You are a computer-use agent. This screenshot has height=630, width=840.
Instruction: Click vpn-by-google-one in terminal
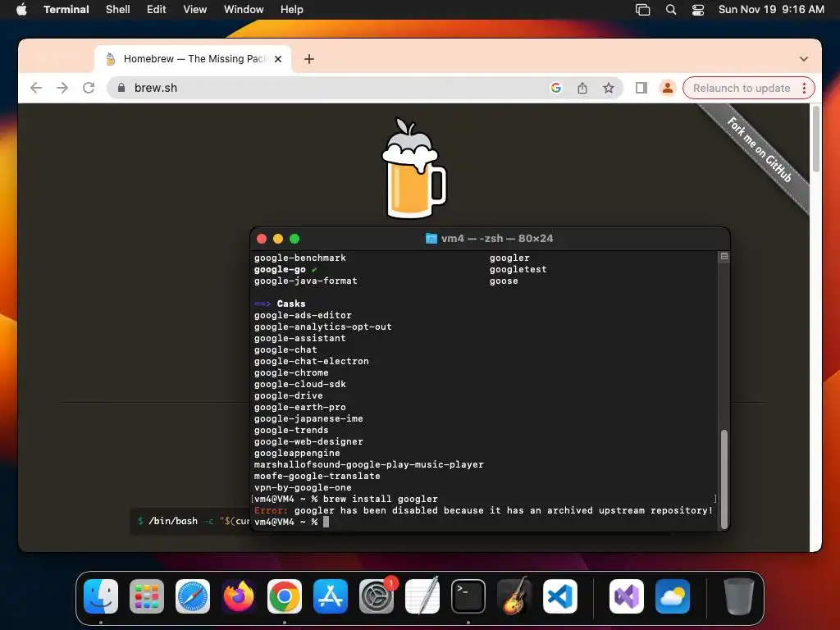[303, 487]
